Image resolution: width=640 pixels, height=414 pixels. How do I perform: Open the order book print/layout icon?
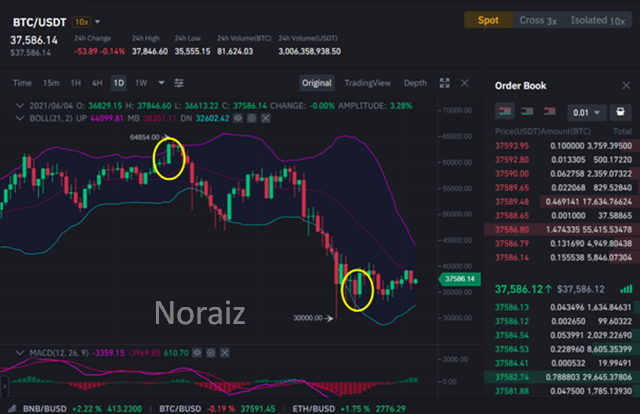(620, 112)
